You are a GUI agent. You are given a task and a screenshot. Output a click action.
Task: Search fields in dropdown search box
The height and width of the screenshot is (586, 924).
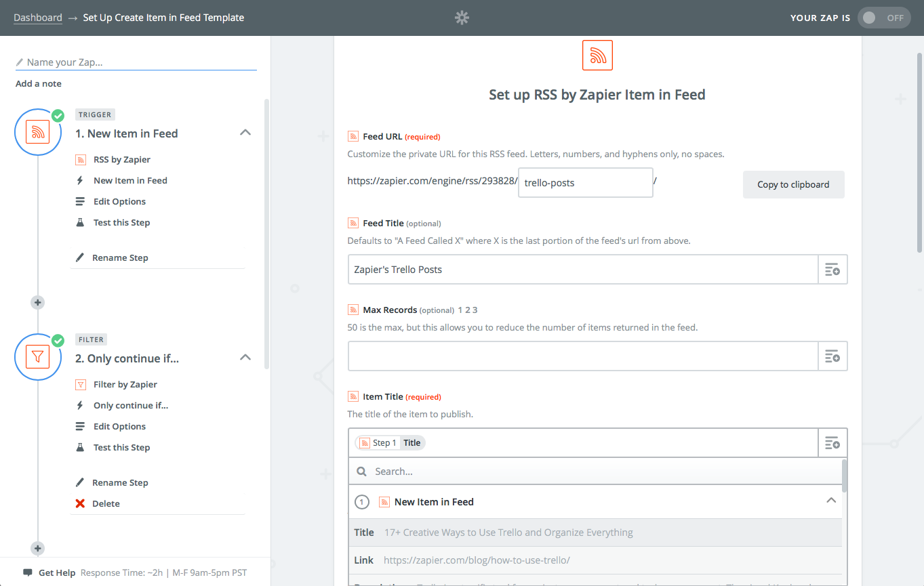[595, 472]
